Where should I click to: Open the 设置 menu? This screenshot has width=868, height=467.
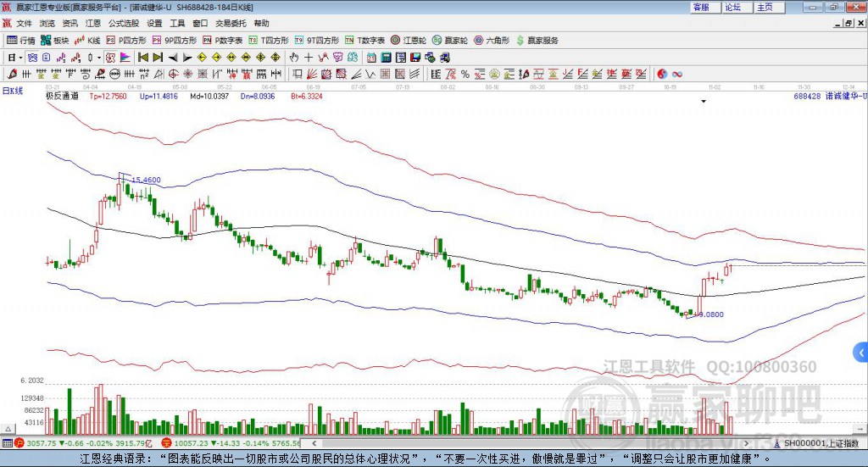(x=154, y=23)
